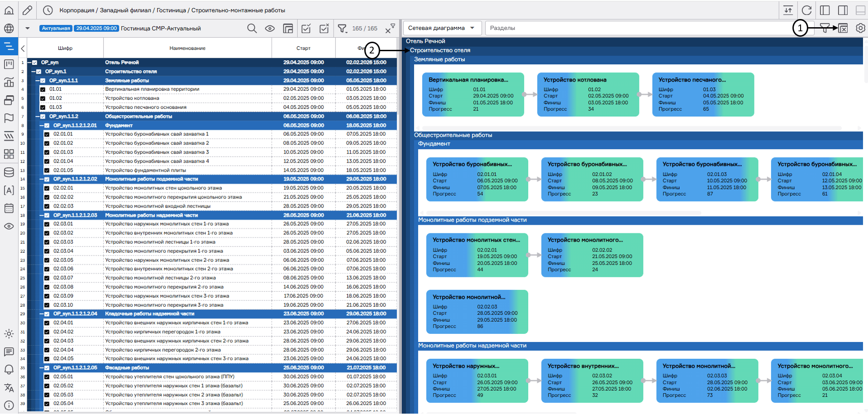Image resolution: width=868 pixels, height=415 pixels.
Task: Click the pencil edit icon
Action: coord(27,10)
